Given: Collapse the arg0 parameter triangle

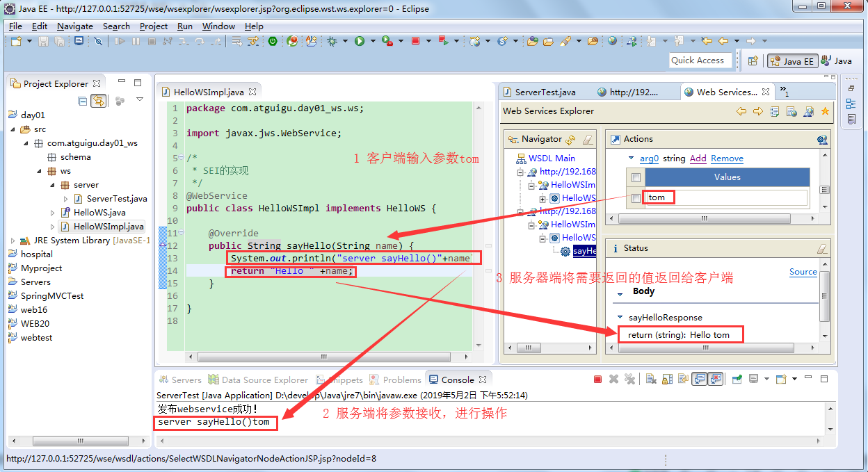Looking at the screenshot, I should pyautogui.click(x=632, y=158).
